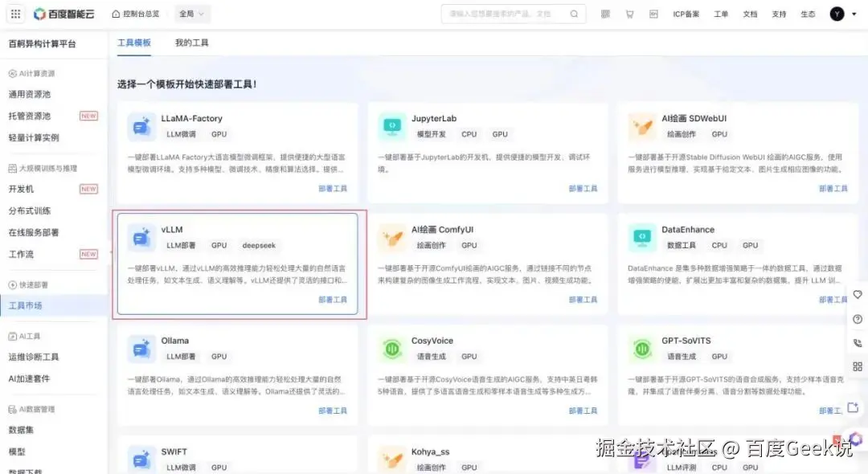This screenshot has width=868, height=474.
Task: Click the search magnifier icon
Action: (574, 14)
